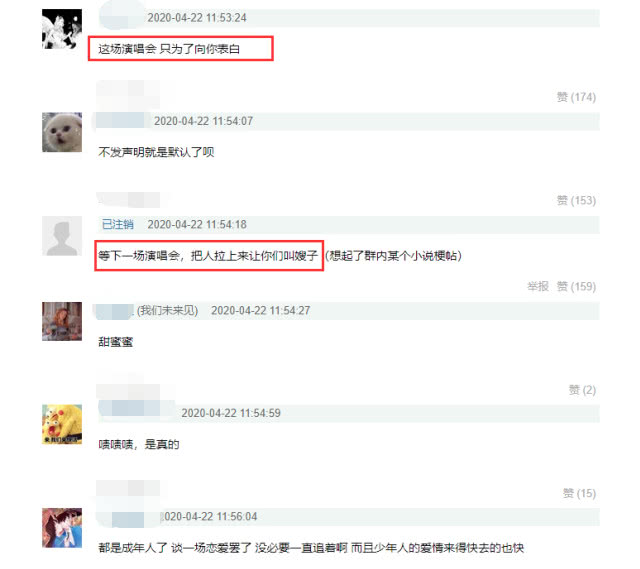Open the gray default silhouette avatar

click(62, 236)
